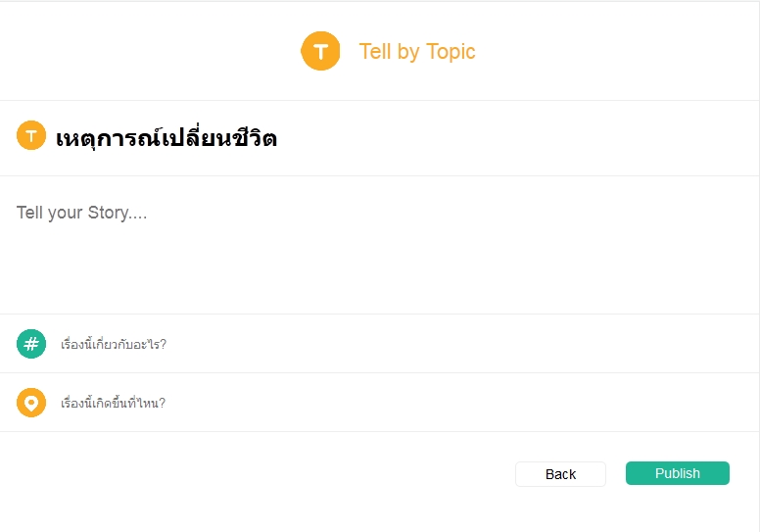Go back using the white Back button
Image resolution: width=760 pixels, height=532 pixels.
click(560, 474)
